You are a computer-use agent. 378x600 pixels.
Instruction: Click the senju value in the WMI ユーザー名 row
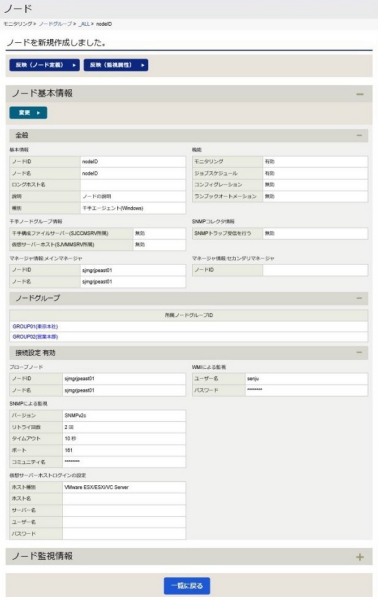253,378
